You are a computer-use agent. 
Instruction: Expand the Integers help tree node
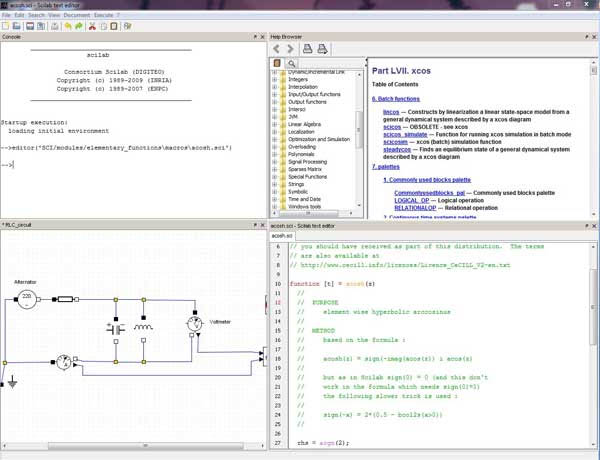[x=274, y=79]
